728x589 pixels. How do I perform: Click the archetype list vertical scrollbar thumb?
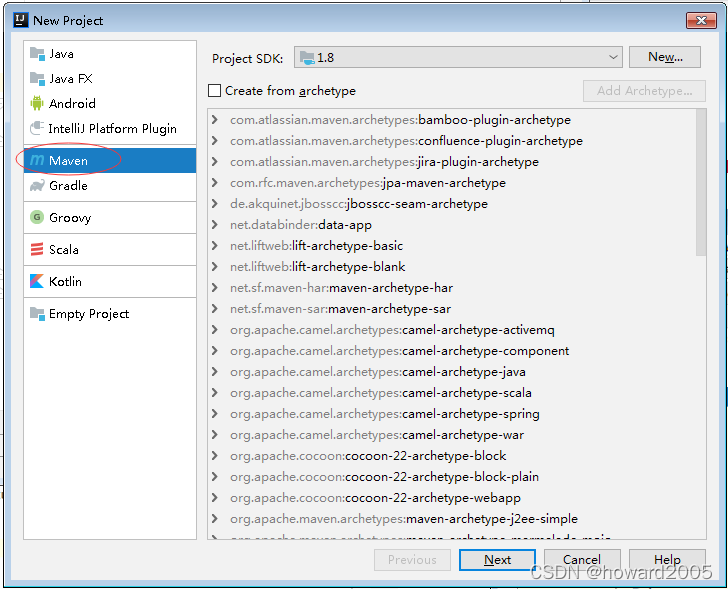point(701,182)
